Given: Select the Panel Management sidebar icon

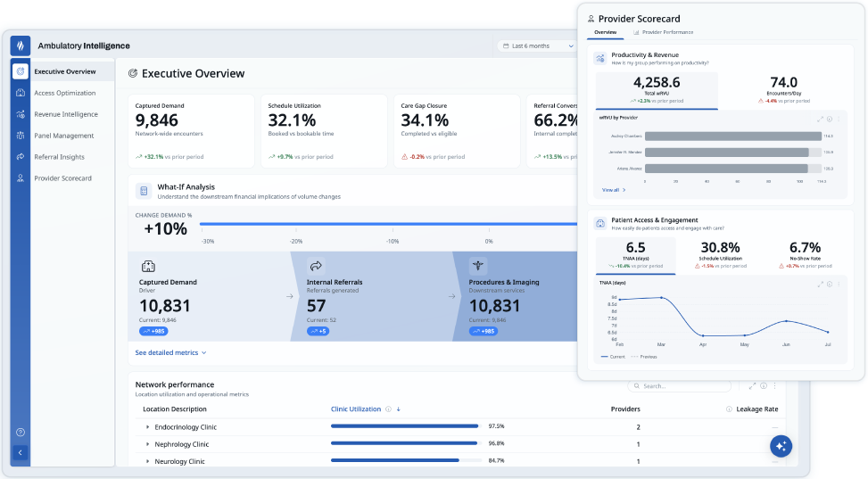Looking at the screenshot, I should tap(21, 136).
